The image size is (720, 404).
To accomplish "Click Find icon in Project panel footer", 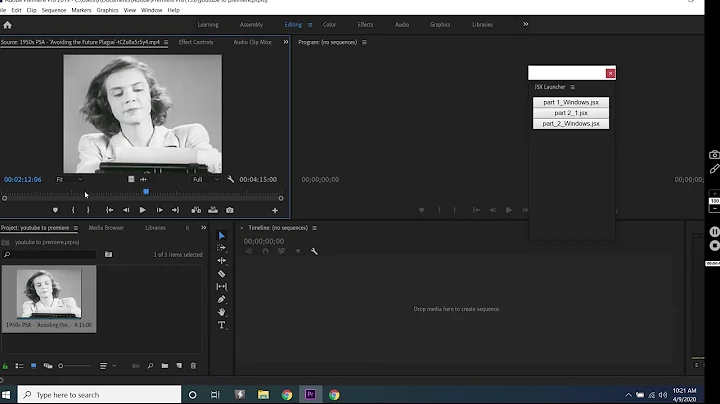I will click(150, 366).
